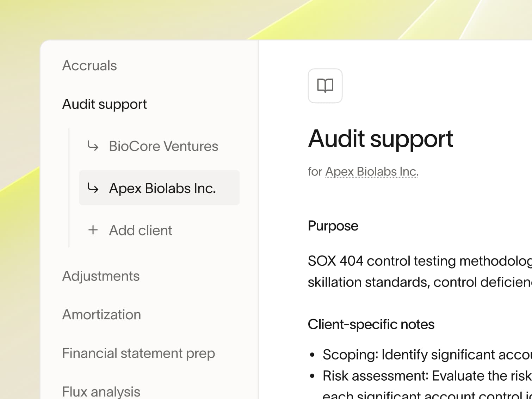The image size is (532, 399).
Task: Open Flux analysis in the sidebar
Action: click(101, 392)
